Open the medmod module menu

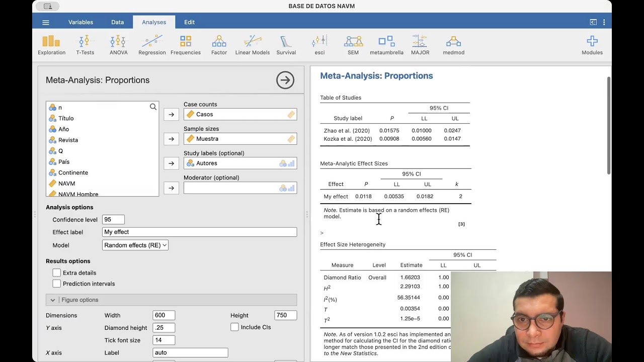tap(453, 45)
